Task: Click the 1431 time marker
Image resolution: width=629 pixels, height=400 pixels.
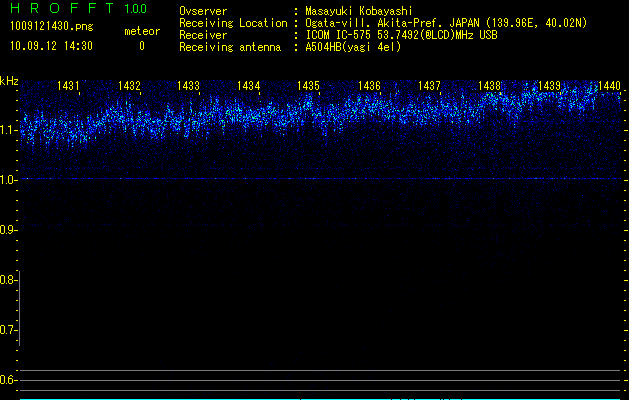Action: (69, 87)
